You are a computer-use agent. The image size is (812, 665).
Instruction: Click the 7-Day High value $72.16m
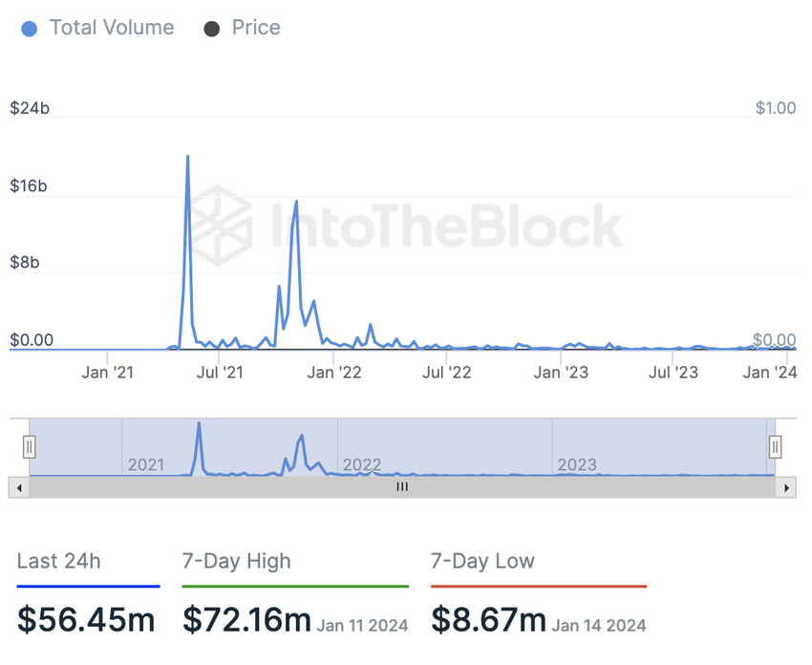pos(246,620)
